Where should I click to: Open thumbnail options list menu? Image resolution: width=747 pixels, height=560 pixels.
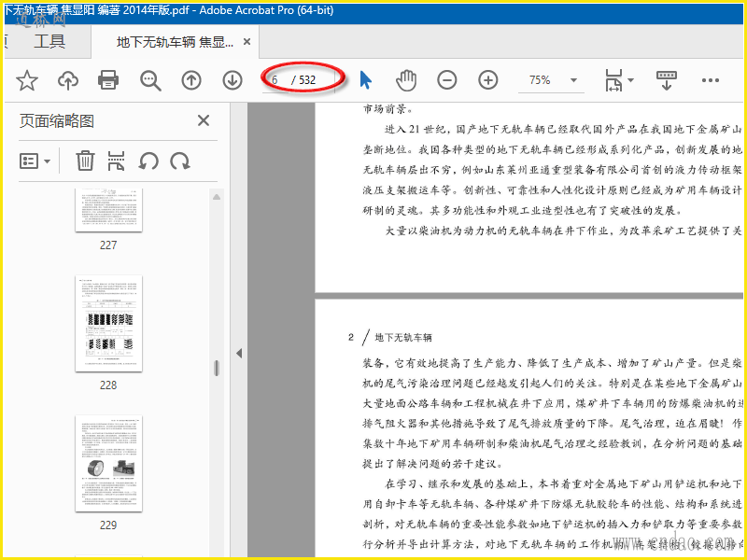coord(35,161)
